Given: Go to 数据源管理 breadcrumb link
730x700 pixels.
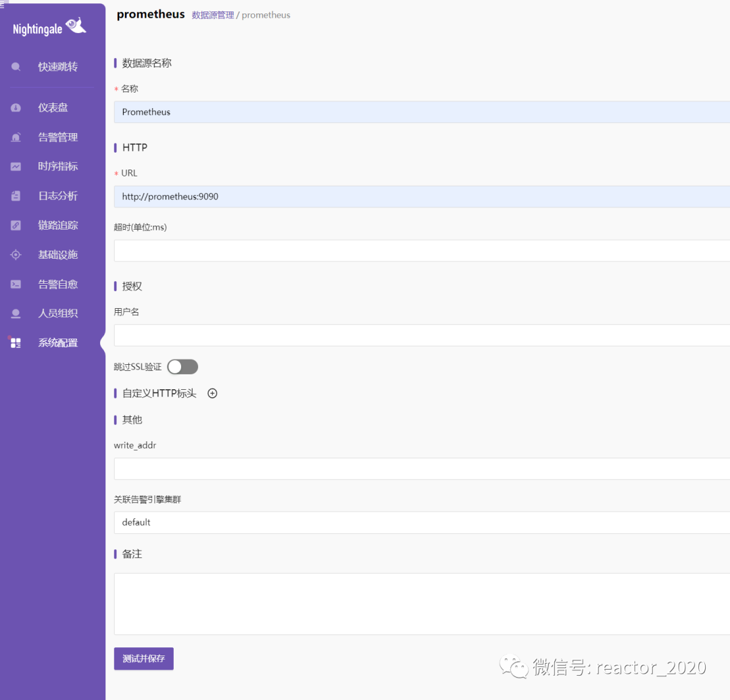Looking at the screenshot, I should [213, 15].
